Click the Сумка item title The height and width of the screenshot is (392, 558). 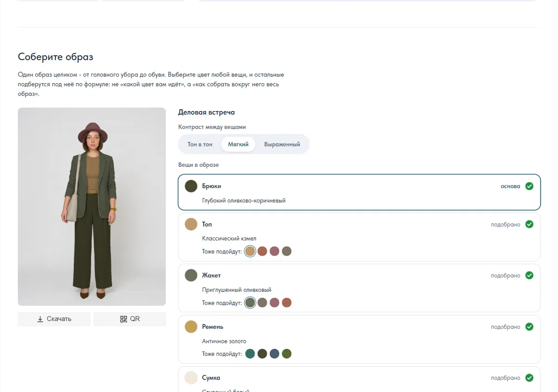(x=211, y=378)
